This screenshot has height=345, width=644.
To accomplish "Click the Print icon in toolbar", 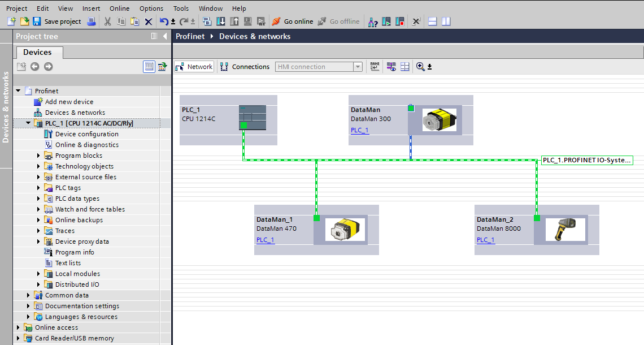I will tap(92, 21).
